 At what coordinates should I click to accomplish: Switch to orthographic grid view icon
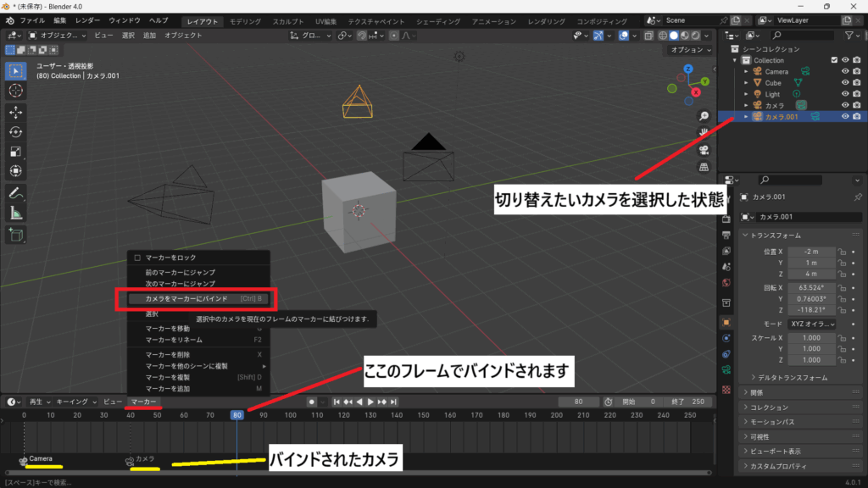tap(704, 168)
